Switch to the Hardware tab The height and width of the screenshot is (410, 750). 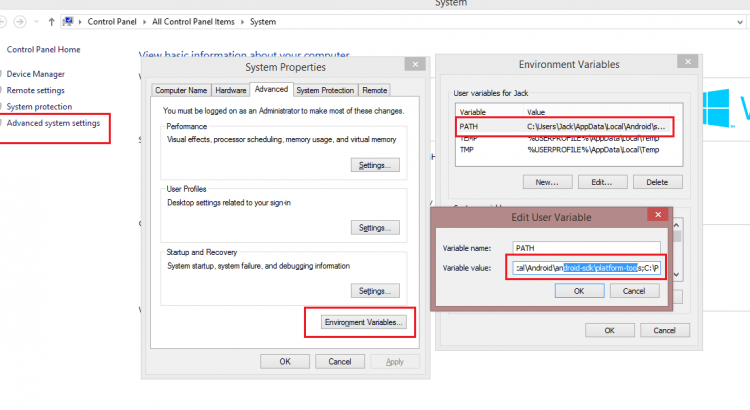(231, 90)
